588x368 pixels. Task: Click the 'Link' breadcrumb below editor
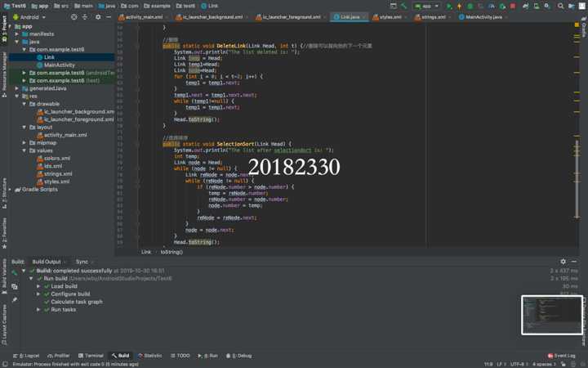click(146, 252)
